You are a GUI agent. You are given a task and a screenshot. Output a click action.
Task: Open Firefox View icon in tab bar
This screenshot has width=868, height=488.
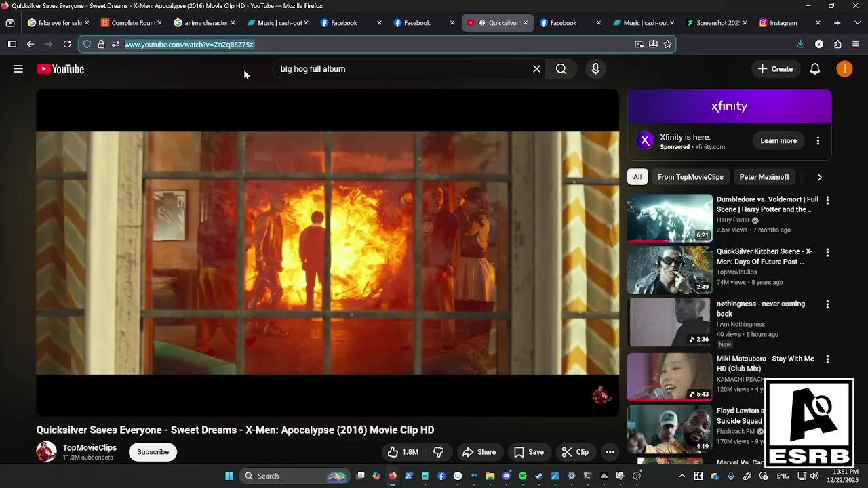[10, 23]
